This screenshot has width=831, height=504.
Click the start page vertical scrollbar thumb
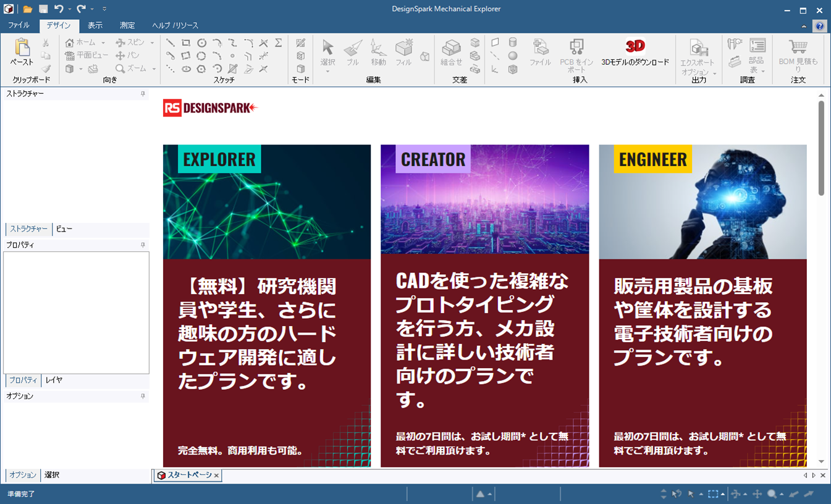tap(821, 148)
